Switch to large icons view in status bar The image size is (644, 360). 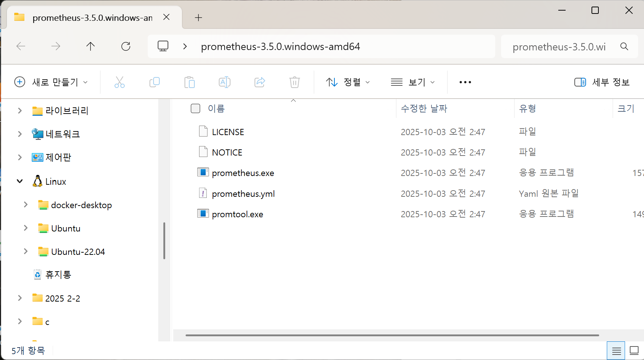coord(634,351)
